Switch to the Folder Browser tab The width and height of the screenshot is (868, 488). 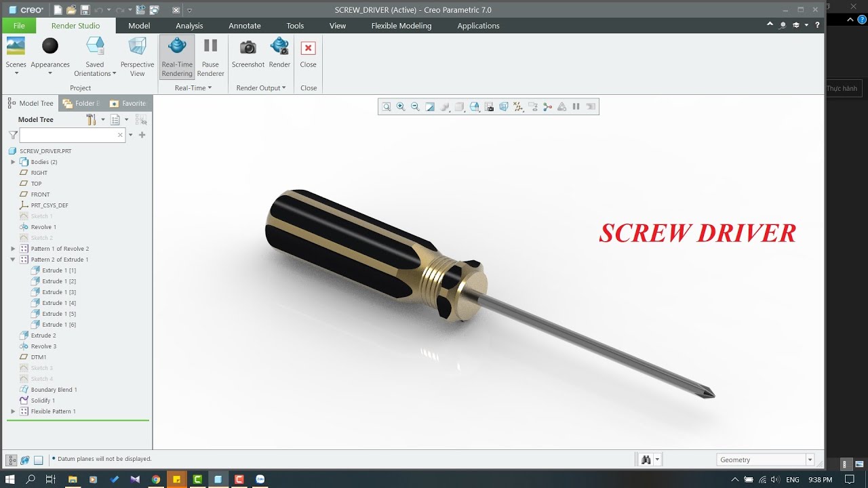81,103
